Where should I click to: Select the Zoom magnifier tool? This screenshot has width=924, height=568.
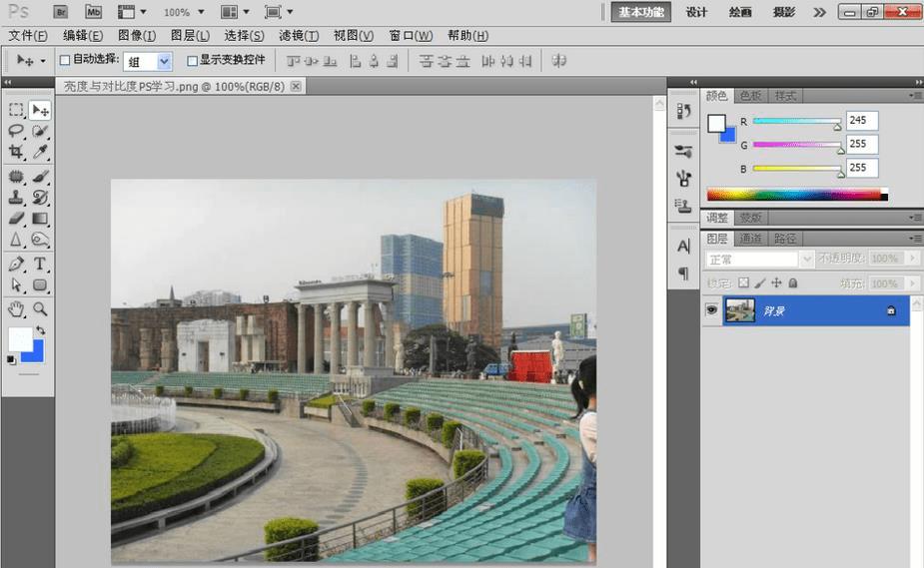click(x=41, y=309)
